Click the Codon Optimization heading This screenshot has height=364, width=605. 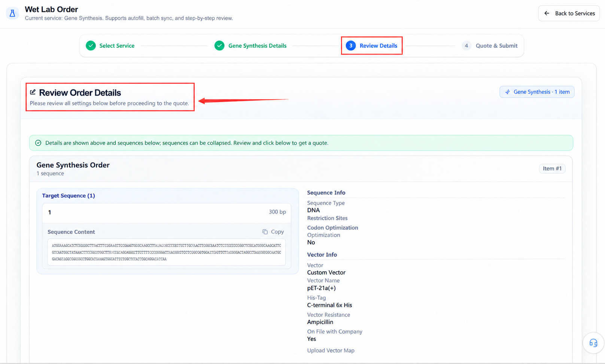pyautogui.click(x=332, y=227)
